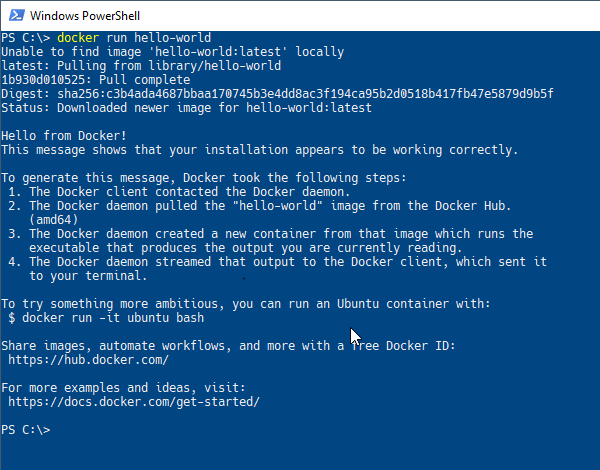Click the Windows PowerShell window title
Image resolution: width=600 pixels, height=470 pixels.
click(85, 16)
